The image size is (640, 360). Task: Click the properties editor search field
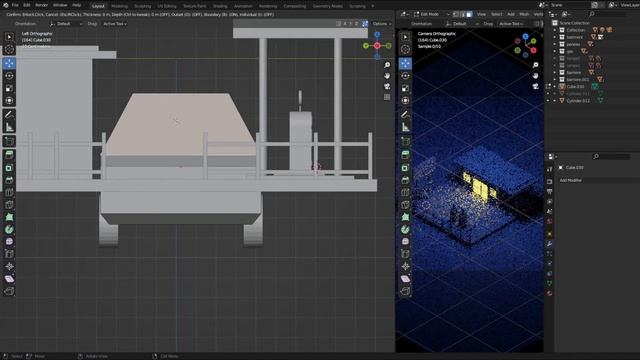[612, 156]
